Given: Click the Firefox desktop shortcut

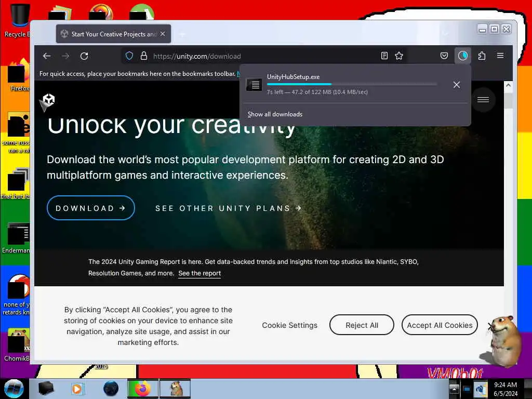Looking at the screenshot, I should pos(19,75).
